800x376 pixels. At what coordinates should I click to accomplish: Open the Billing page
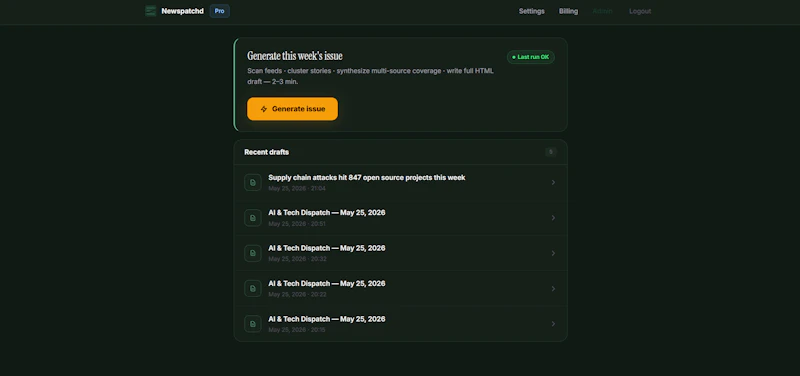point(568,11)
